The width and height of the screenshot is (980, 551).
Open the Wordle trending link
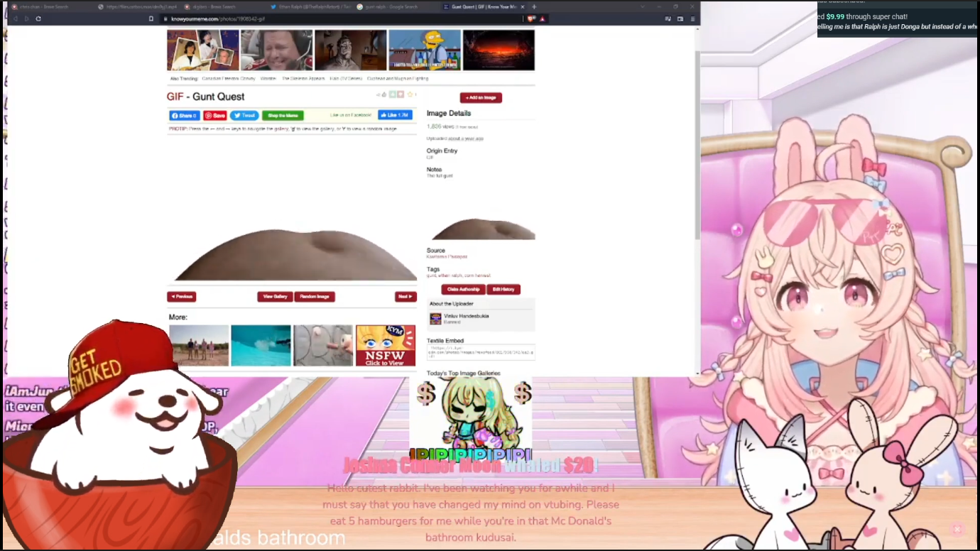(268, 79)
